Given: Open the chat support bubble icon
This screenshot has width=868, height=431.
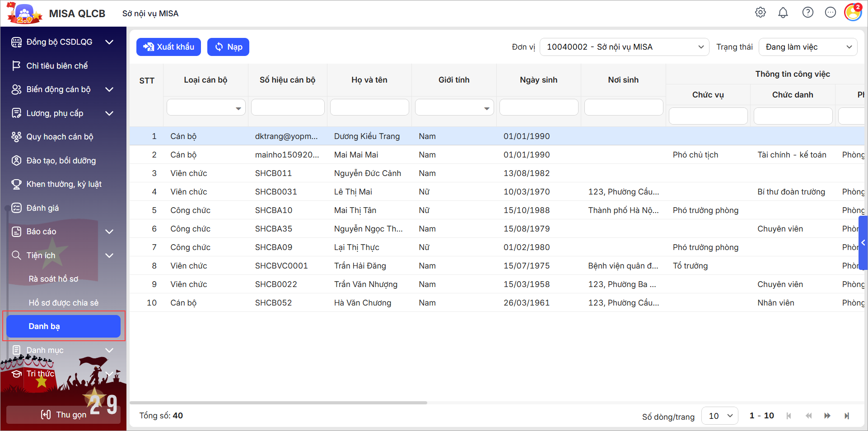Looking at the screenshot, I should point(830,13).
